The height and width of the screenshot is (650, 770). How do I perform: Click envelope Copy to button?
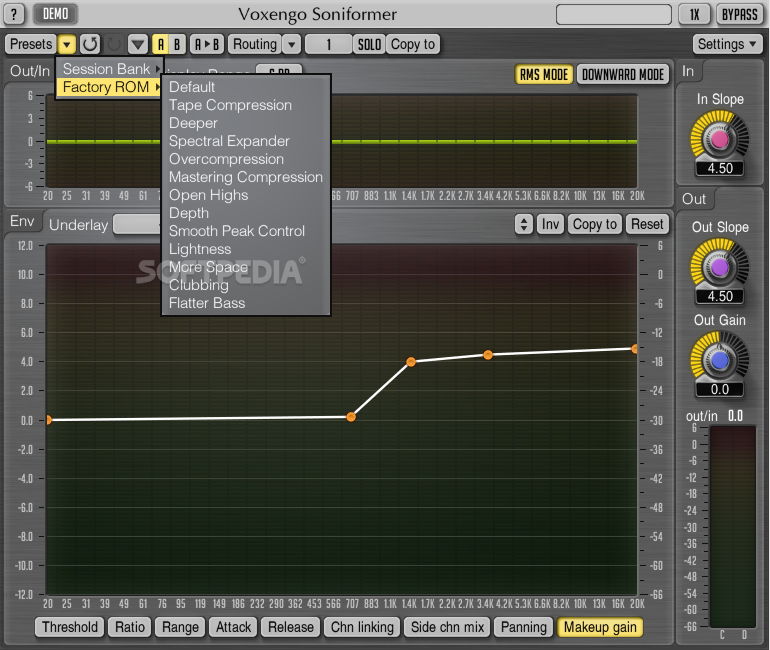[x=595, y=224]
